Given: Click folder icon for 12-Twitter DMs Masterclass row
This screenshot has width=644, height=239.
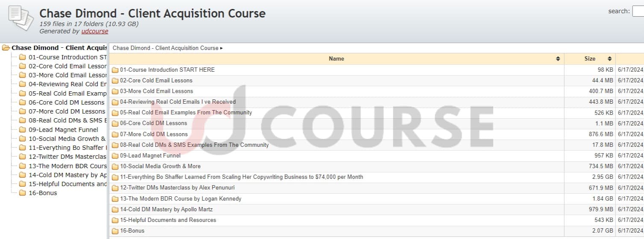Looking at the screenshot, I should pos(115,188).
